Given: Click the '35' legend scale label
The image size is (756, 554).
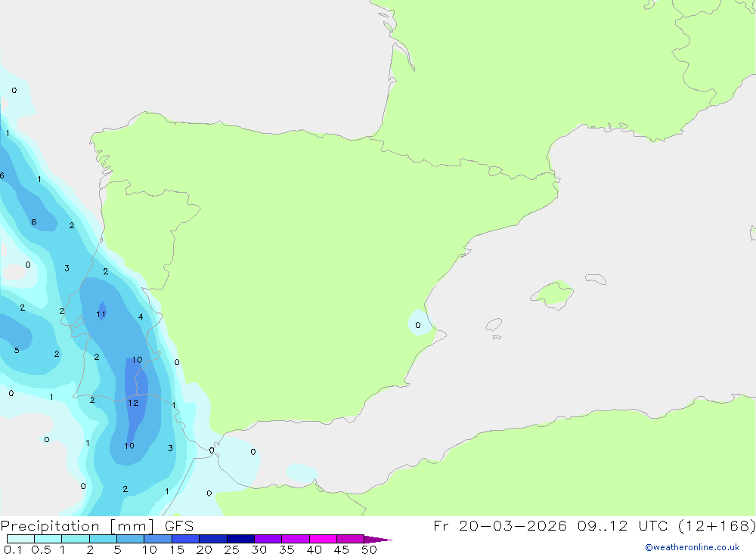Looking at the screenshot, I should [x=287, y=549].
